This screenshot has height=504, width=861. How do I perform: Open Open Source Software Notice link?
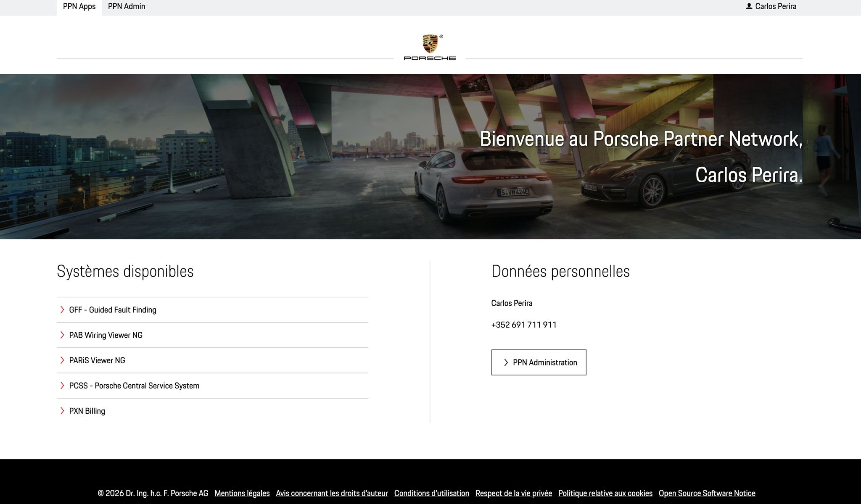[x=707, y=493]
